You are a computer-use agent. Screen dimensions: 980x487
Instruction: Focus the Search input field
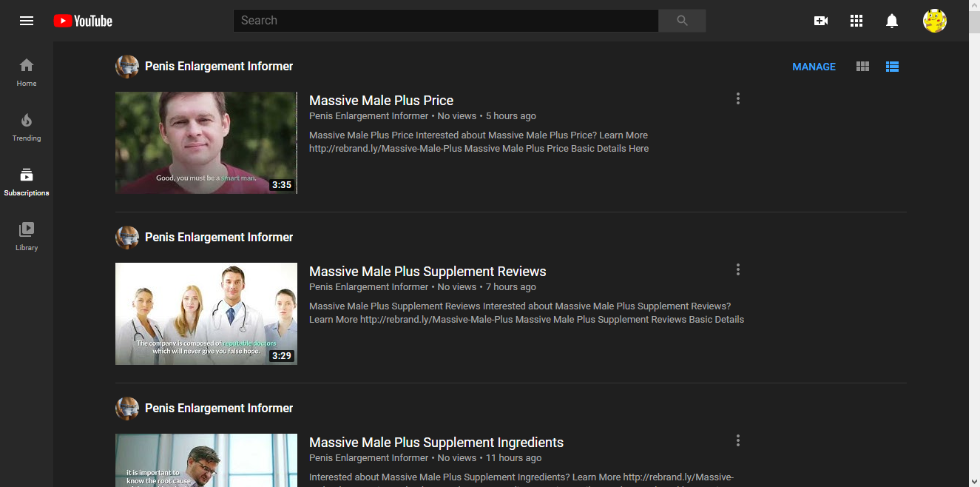(446, 21)
